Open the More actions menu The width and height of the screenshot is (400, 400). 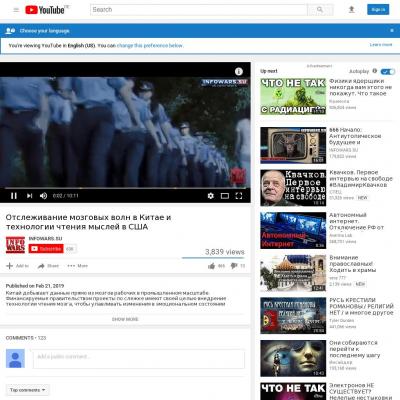pos(77,266)
